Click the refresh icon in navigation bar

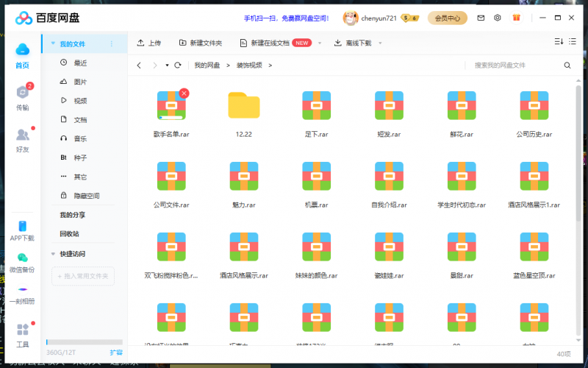(178, 66)
